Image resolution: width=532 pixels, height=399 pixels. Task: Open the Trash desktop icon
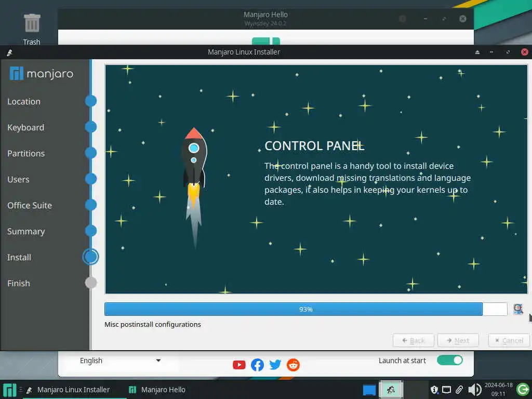click(32, 30)
